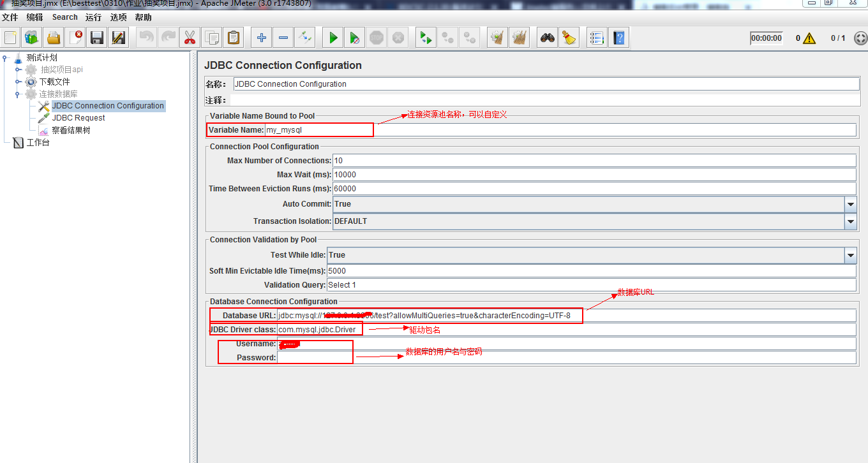The height and width of the screenshot is (463, 868).
Task: Click Soft Min Evictable Idle Time field
Action: point(592,271)
